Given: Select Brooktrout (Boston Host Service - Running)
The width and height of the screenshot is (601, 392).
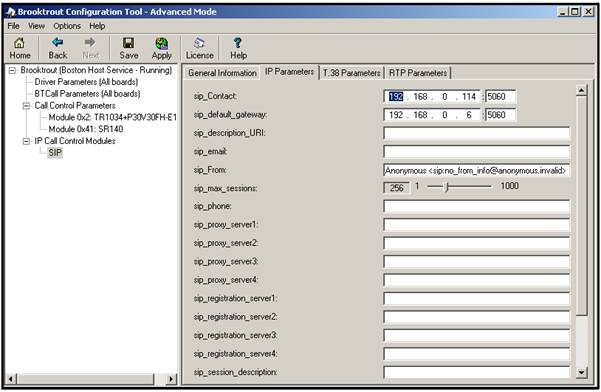Looking at the screenshot, I should coord(96,70).
